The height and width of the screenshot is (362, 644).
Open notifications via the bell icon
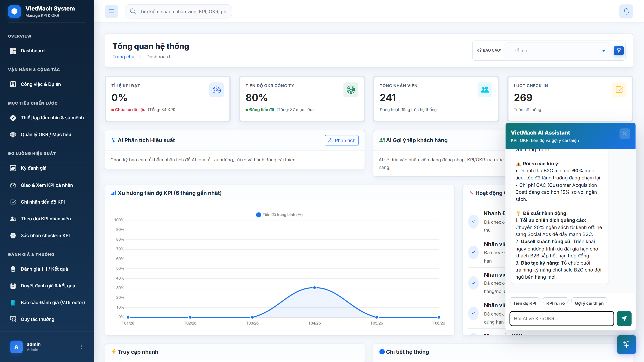click(x=626, y=11)
